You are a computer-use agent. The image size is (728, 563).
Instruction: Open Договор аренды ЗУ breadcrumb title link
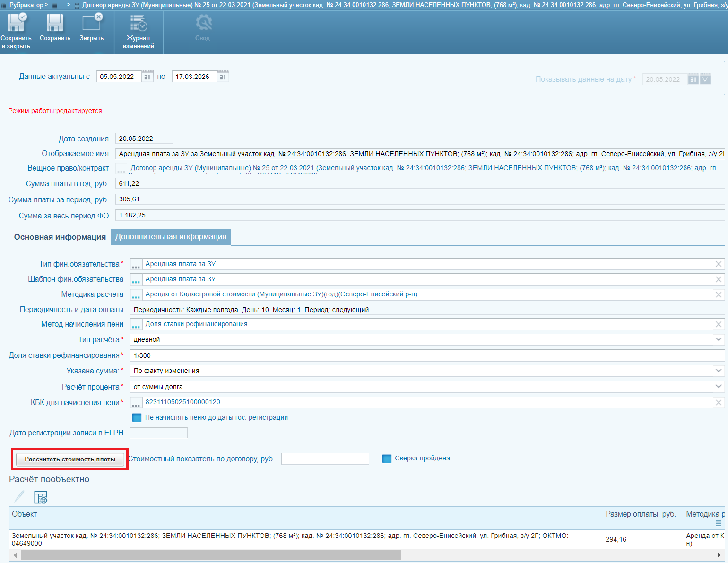pyautogui.click(x=405, y=5)
